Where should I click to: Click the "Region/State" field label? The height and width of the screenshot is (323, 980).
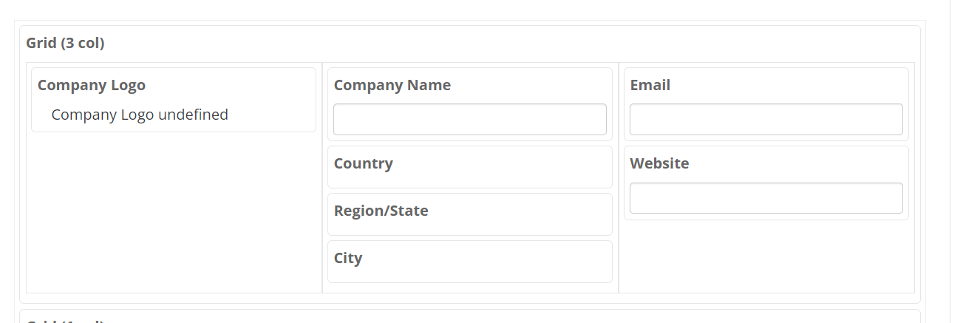381,211
